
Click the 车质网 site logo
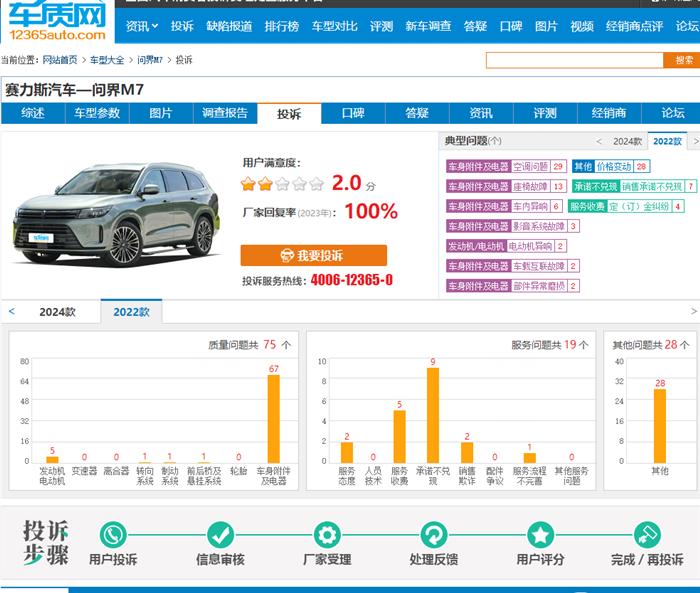(x=57, y=21)
